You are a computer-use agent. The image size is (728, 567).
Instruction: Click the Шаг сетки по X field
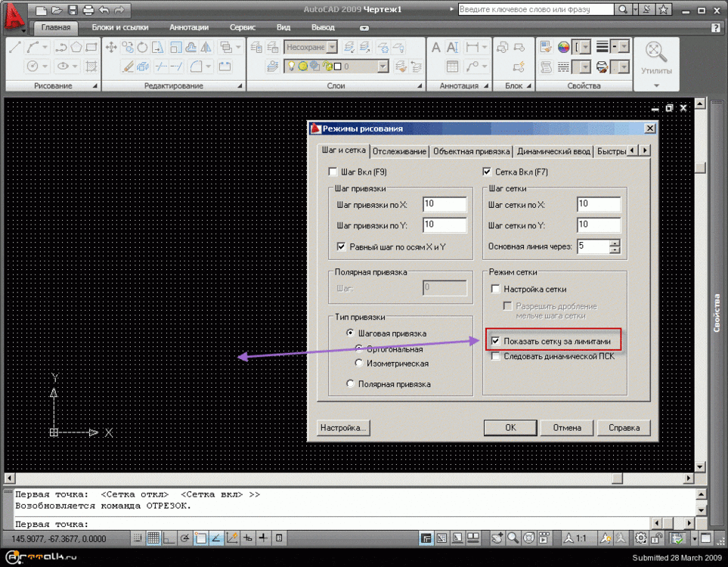tap(598, 204)
